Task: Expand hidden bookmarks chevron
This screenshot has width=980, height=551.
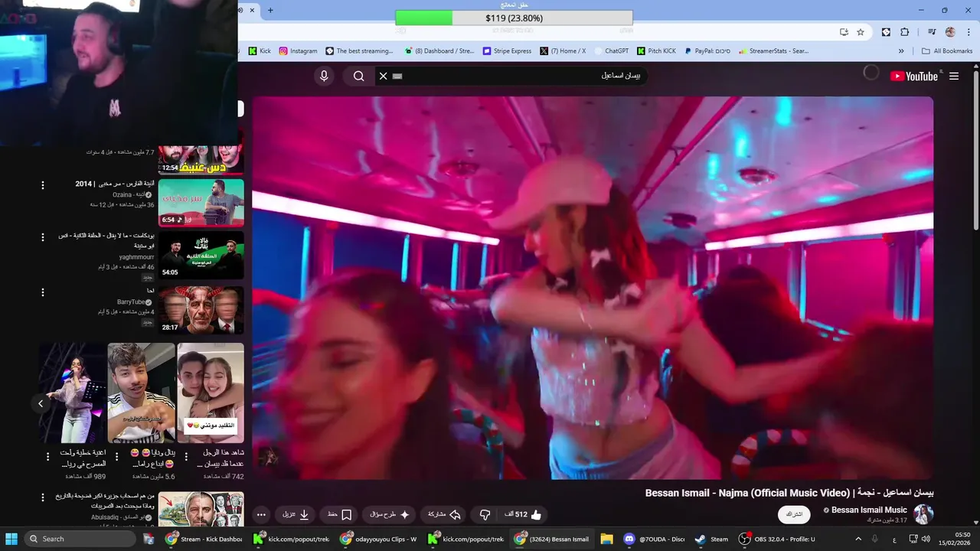Action: (x=901, y=51)
